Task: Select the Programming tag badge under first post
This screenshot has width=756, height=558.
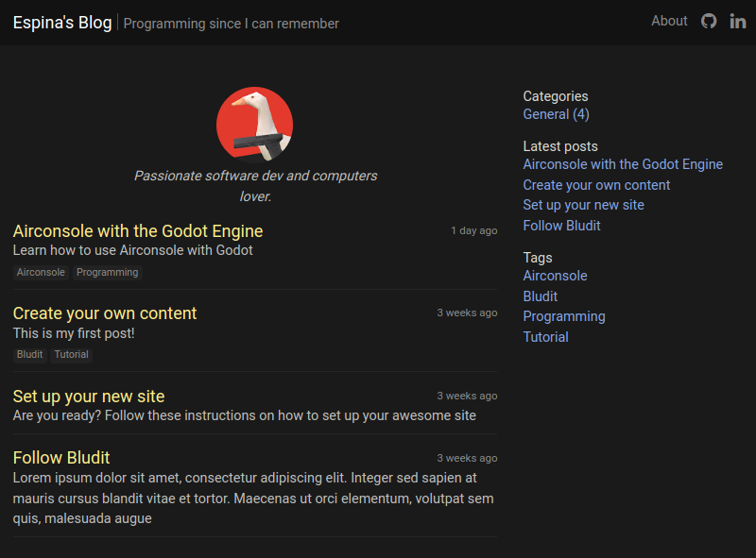Action: click(x=108, y=272)
